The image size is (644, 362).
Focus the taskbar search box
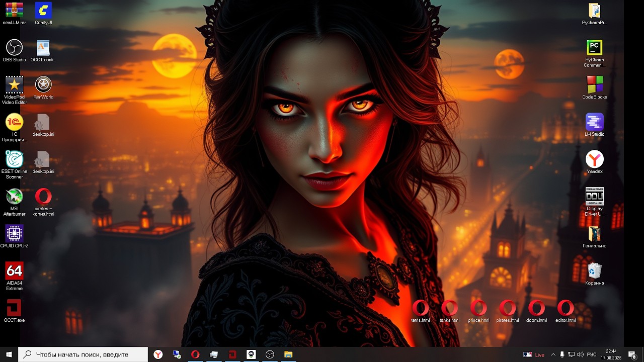point(83,354)
